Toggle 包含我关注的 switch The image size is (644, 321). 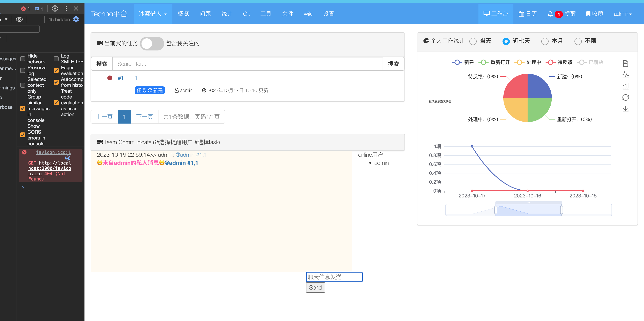click(x=152, y=44)
